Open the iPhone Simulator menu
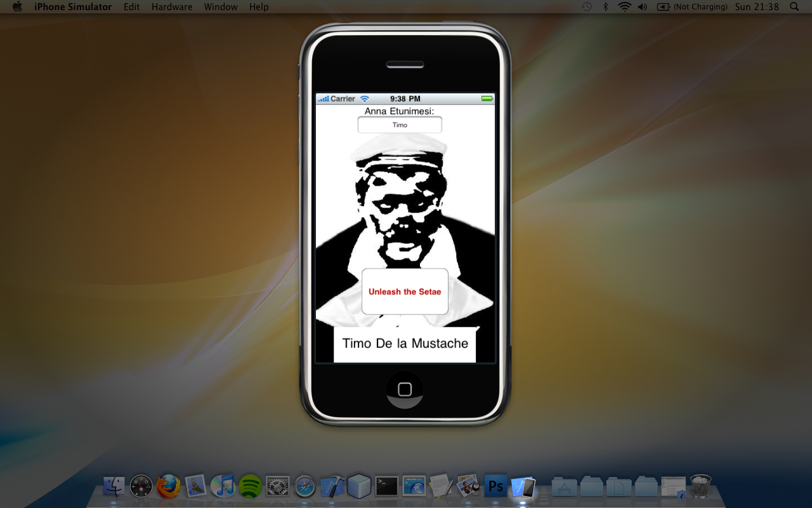 (73, 7)
